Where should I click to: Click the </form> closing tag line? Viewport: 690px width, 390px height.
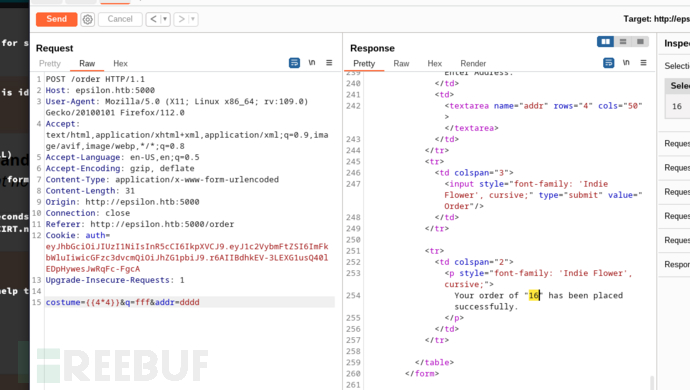[x=422, y=373]
